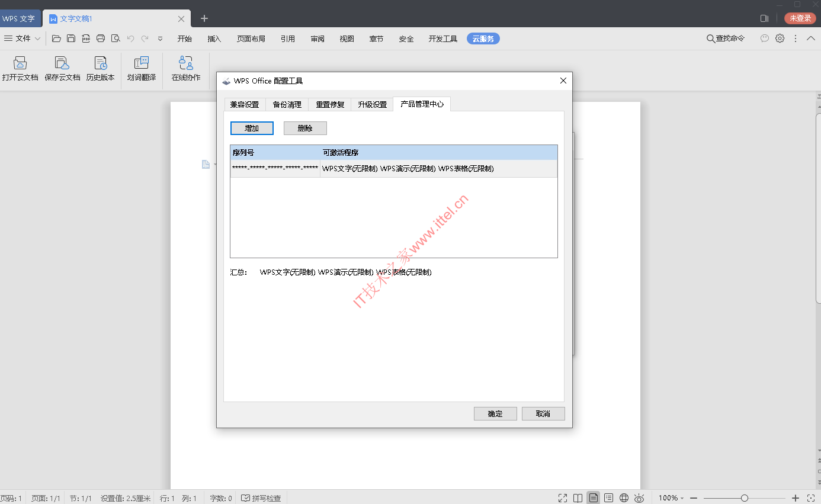The width and height of the screenshot is (821, 504).
Task: Click the 查找命令 search command box
Action: point(726,38)
